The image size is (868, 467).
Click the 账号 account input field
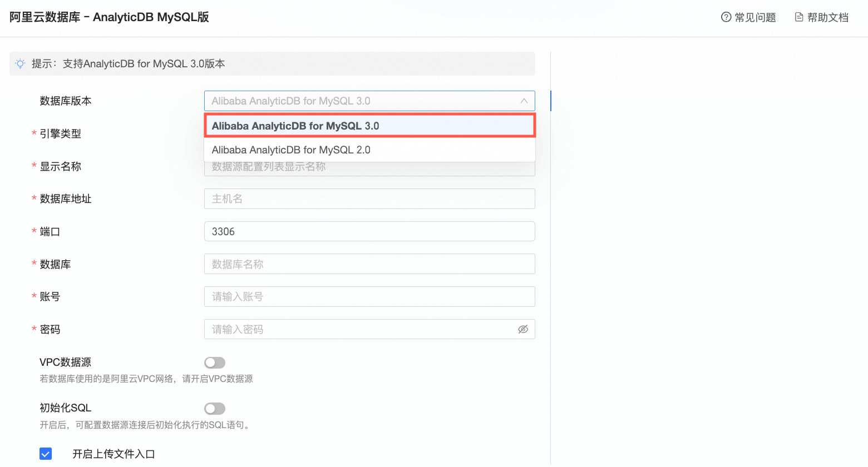coord(369,297)
